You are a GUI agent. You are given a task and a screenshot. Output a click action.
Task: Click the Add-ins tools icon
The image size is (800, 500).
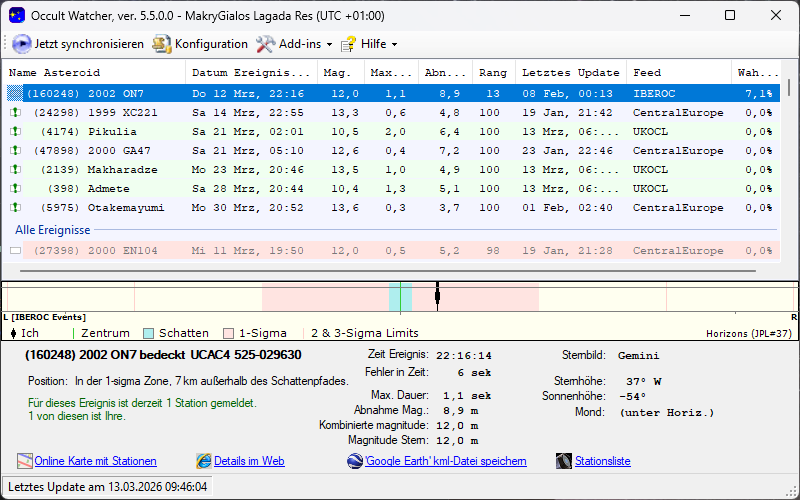(265, 44)
